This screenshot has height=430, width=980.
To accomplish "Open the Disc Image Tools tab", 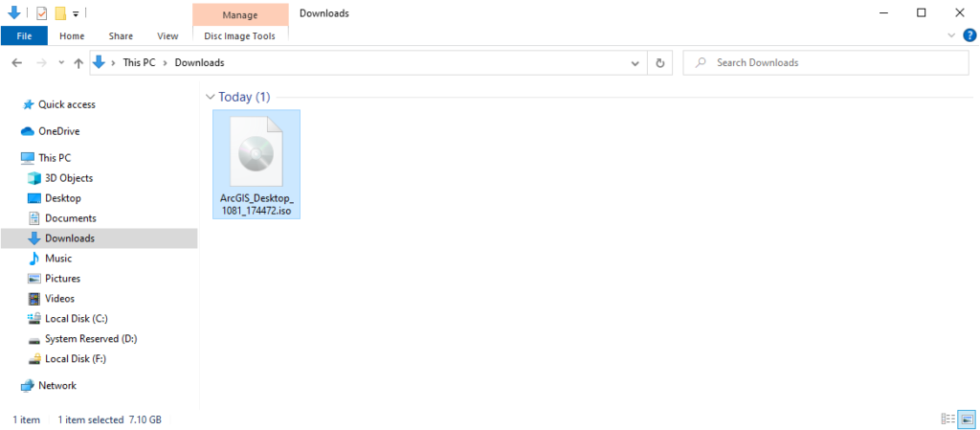I will click(239, 35).
